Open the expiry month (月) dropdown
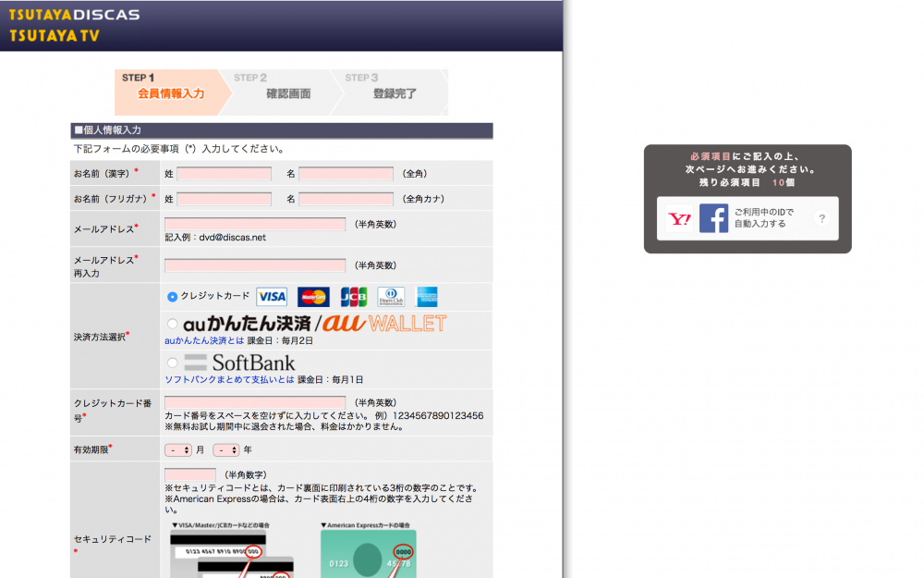924x578 pixels. tap(178, 450)
